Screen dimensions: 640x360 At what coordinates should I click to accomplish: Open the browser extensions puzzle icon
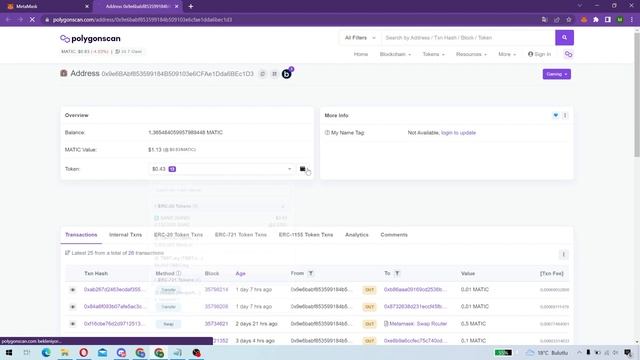tap(596, 20)
